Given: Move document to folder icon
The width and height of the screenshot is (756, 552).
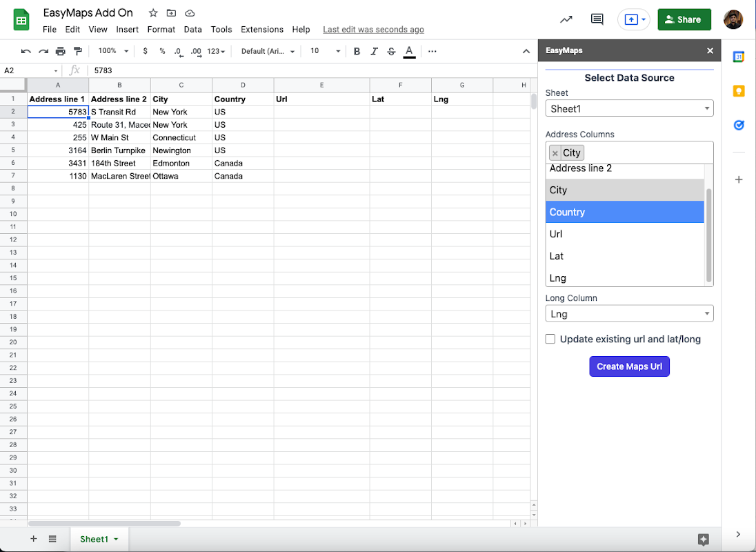Looking at the screenshot, I should tap(171, 13).
